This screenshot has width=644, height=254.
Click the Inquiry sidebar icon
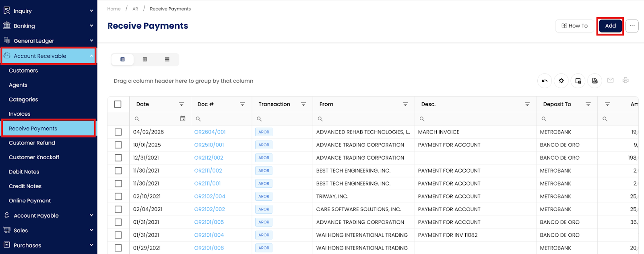pos(7,10)
